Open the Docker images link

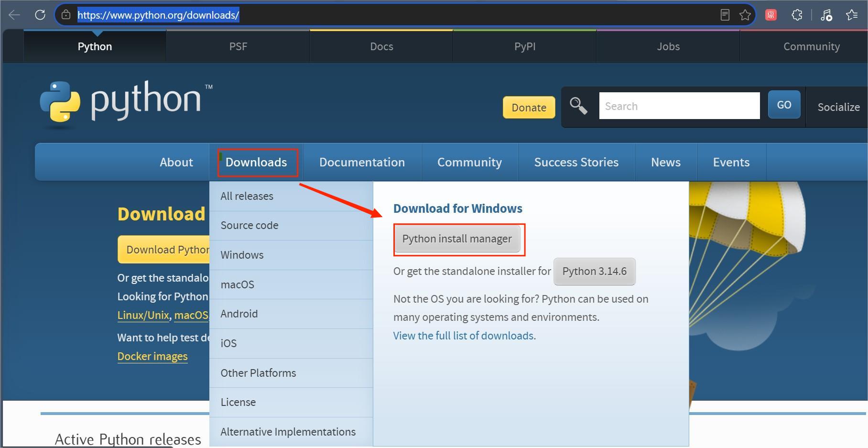coord(152,356)
